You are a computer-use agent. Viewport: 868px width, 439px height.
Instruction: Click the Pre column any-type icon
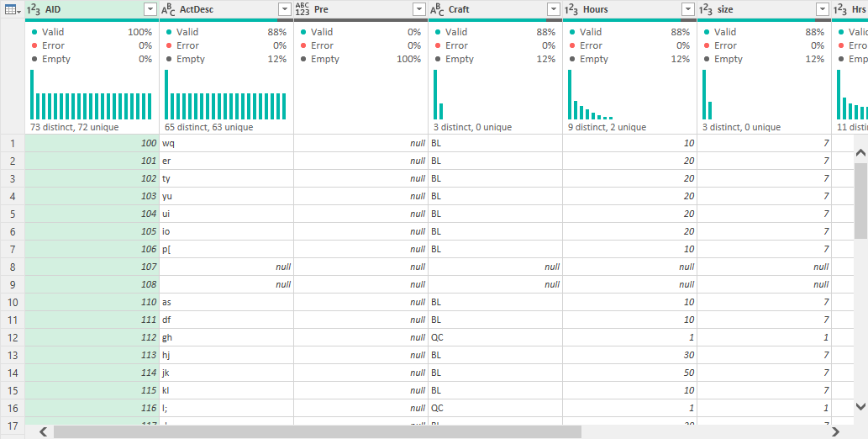click(x=302, y=9)
